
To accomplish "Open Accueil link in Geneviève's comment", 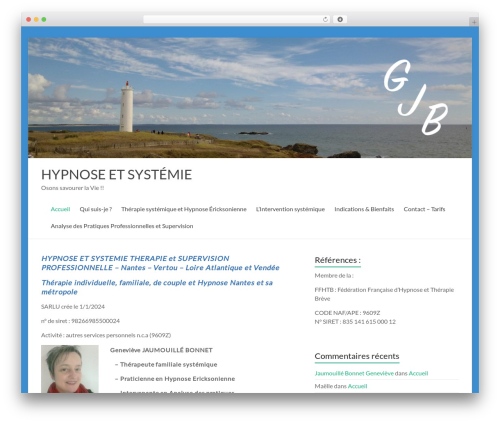I will pyautogui.click(x=418, y=373).
